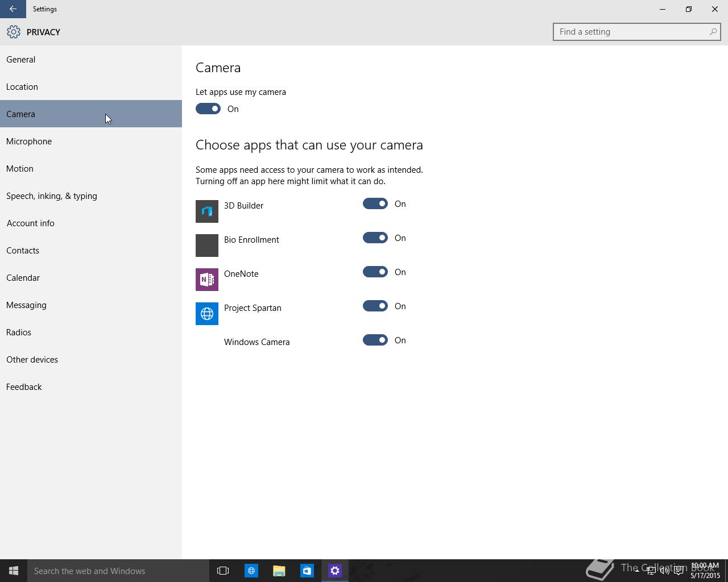Viewport: 728px width, 582px height.
Task: Select Camera in the sidebar
Action: click(x=91, y=114)
